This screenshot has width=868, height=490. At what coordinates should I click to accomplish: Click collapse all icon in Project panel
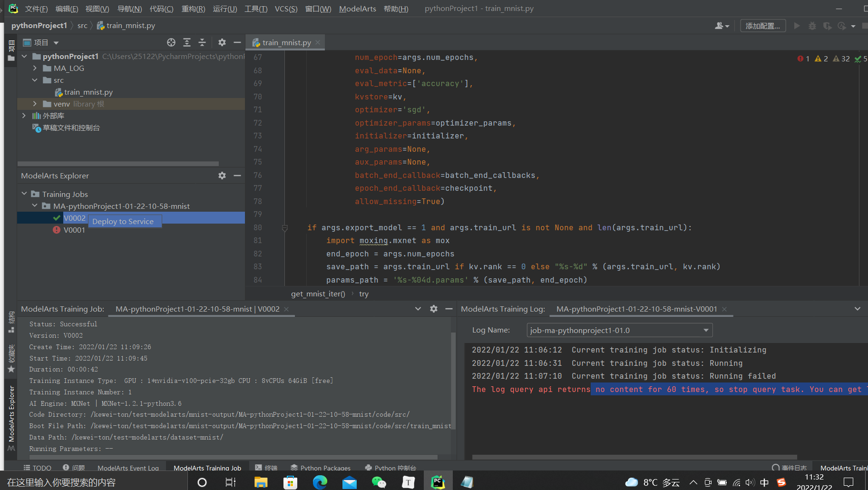pyautogui.click(x=202, y=42)
